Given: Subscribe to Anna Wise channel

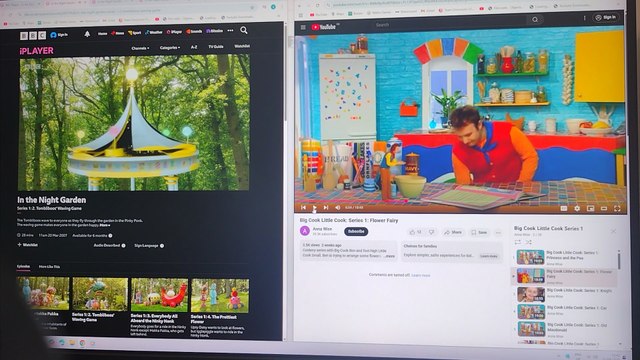Looking at the screenshot, I should tap(356, 231).
